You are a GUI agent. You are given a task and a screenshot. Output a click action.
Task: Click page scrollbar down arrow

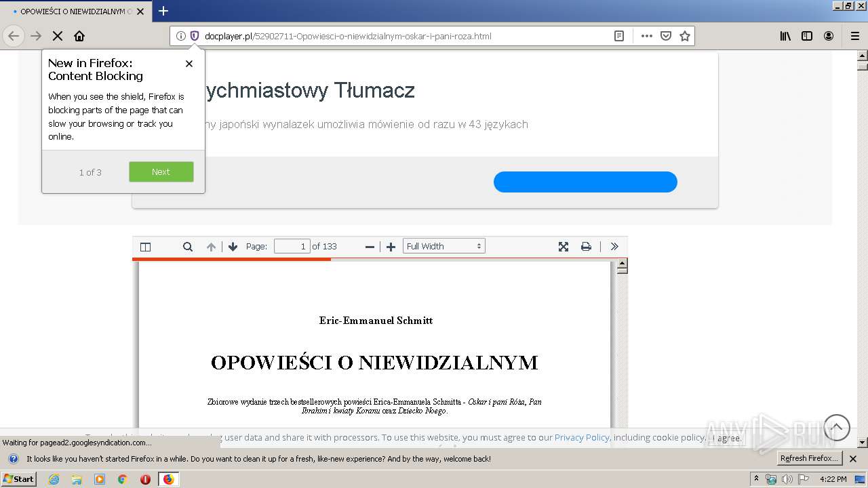tap(863, 443)
